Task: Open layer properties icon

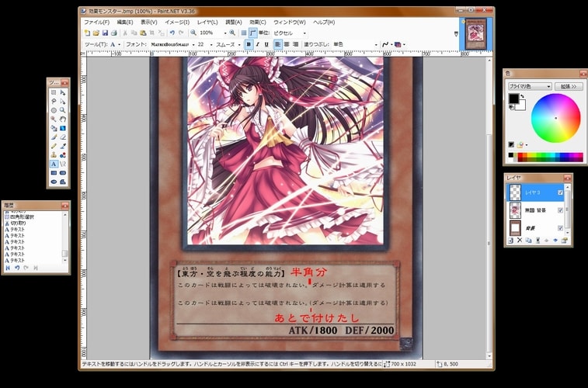Action: (565, 241)
